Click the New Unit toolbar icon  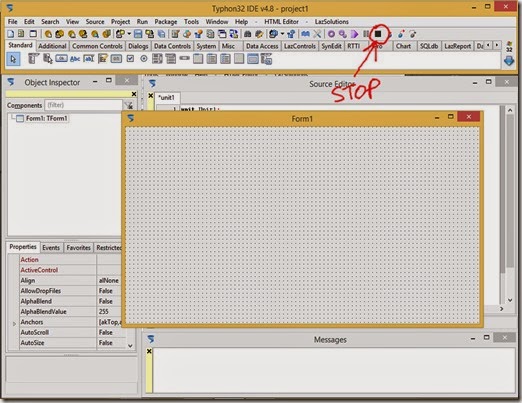11,34
